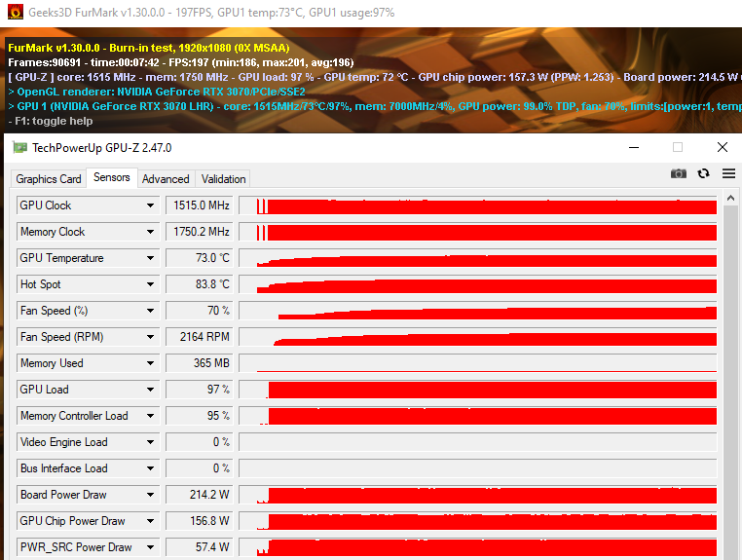The image size is (742, 560).
Task: Open the Memory Clock sensor dropdown
Action: pos(150,232)
